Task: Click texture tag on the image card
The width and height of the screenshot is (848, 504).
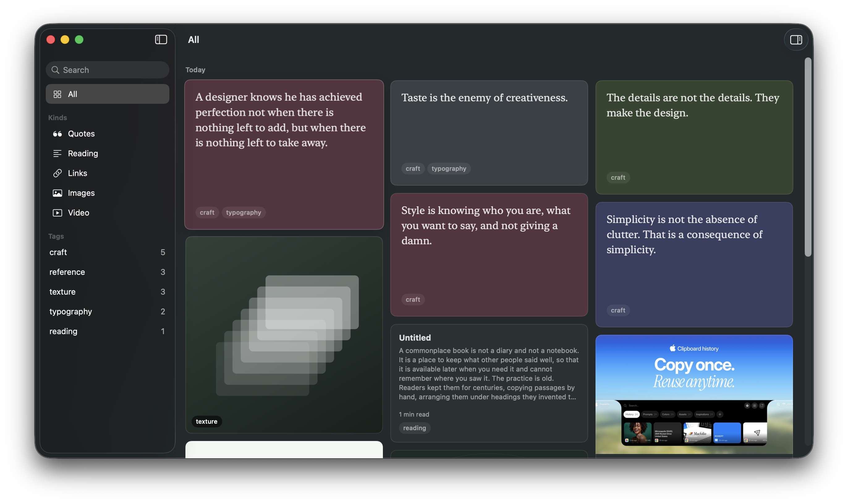Action: [206, 422]
